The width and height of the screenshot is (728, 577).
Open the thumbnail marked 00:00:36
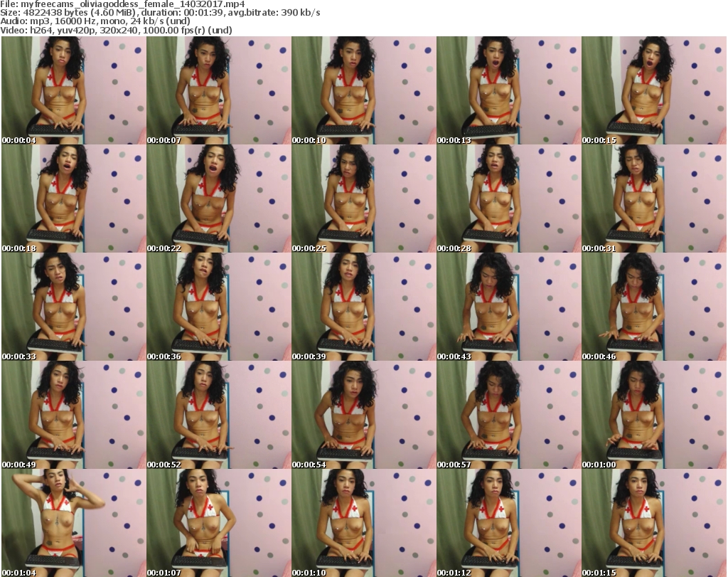[219, 307]
